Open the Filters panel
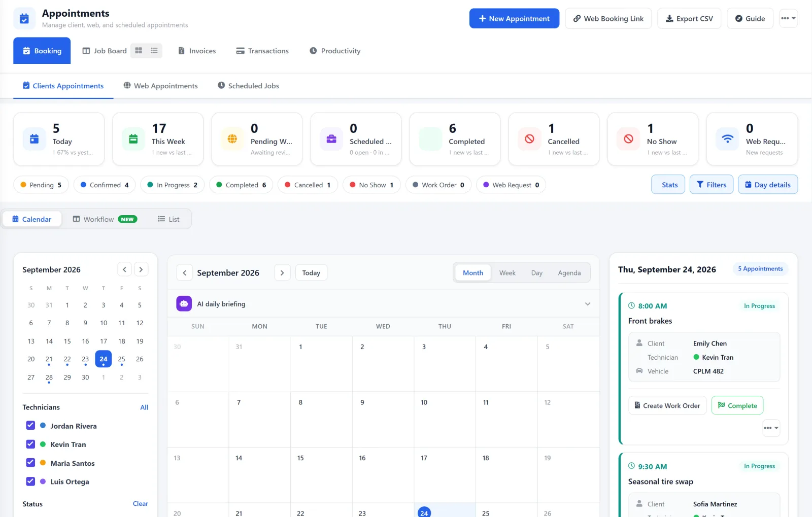 tap(712, 185)
